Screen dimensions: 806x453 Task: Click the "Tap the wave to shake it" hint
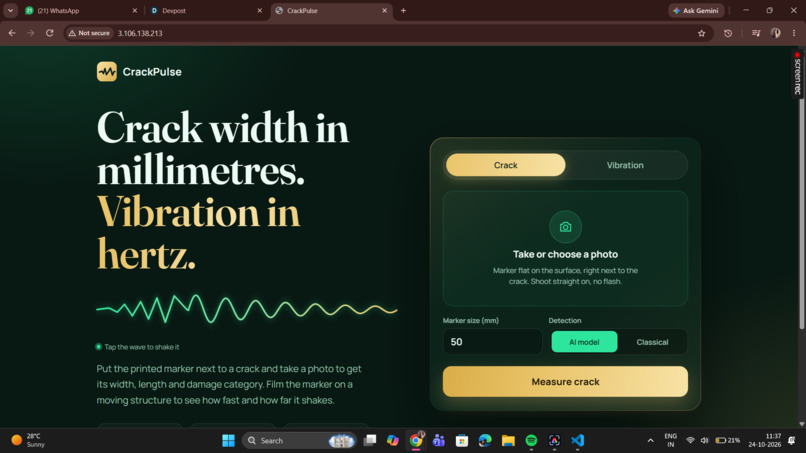pos(142,347)
